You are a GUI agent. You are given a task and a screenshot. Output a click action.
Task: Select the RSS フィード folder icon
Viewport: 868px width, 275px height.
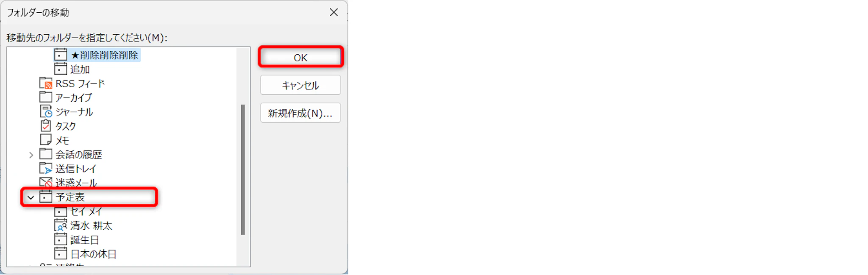46,83
